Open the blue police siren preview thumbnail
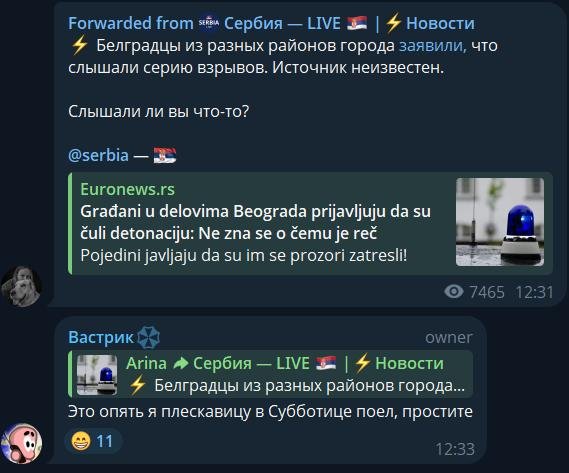Viewport: 569px width, 473px height. [x=500, y=222]
